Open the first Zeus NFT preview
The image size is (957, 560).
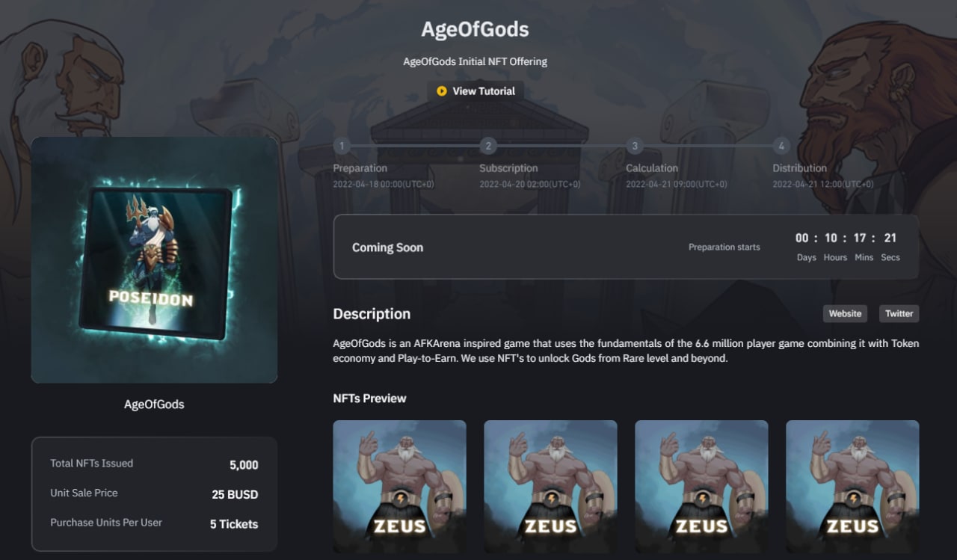[x=399, y=487]
